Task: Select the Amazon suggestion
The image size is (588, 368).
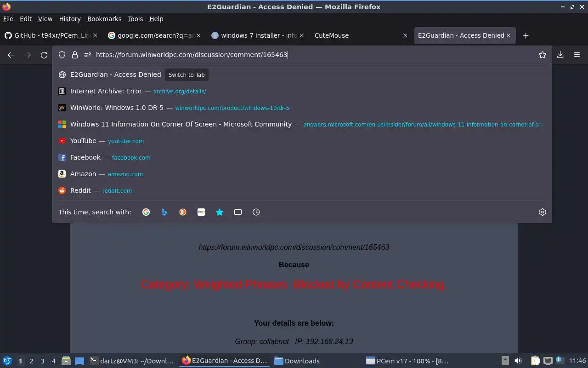Action: coord(302,174)
